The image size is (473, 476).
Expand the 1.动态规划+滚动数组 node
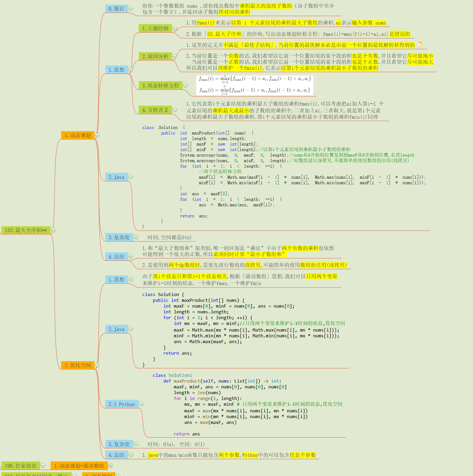coord(111,465)
